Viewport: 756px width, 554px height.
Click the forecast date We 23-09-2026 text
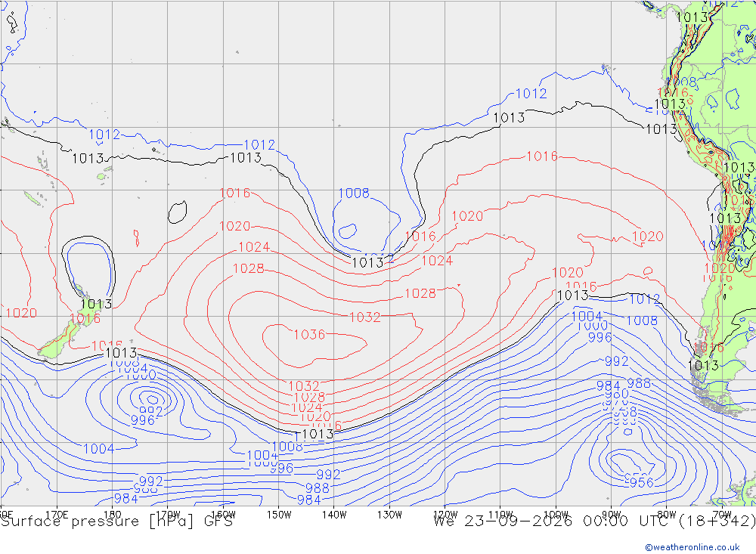503,522
